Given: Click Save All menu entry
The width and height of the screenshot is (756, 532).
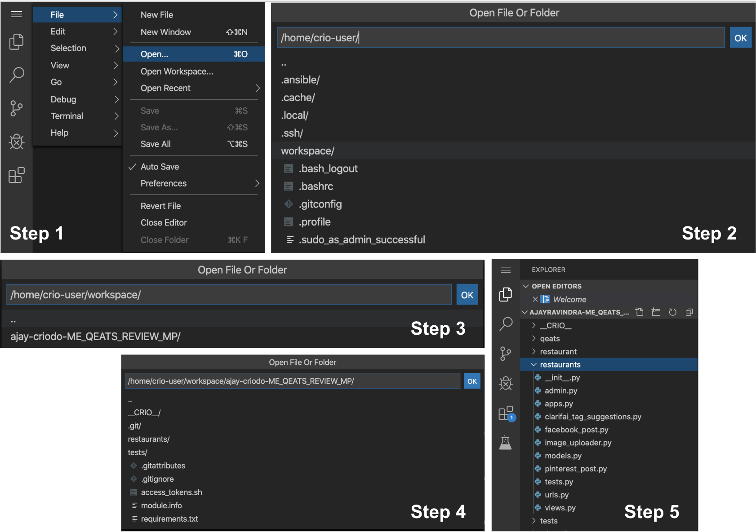Looking at the screenshot, I should click(x=194, y=144).
